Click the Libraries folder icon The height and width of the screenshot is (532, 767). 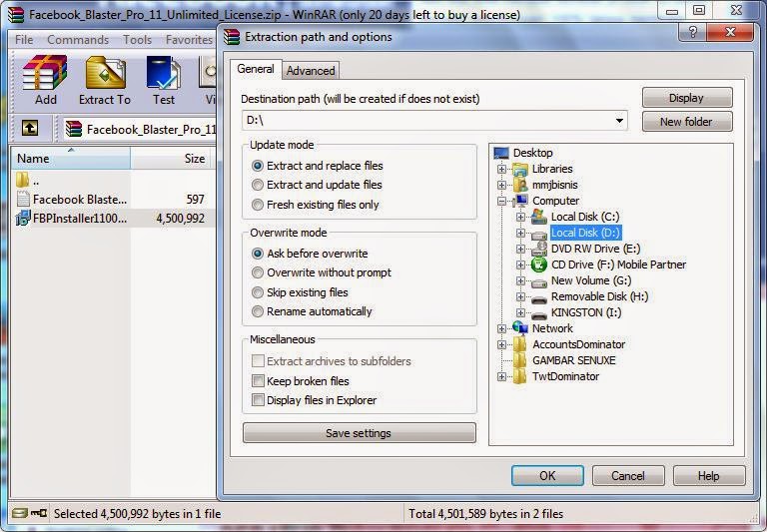tap(520, 170)
